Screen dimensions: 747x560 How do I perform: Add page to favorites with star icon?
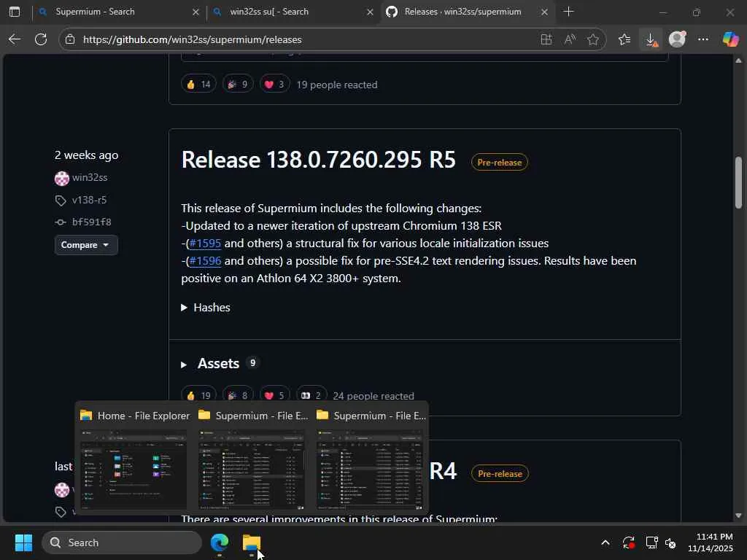592,39
